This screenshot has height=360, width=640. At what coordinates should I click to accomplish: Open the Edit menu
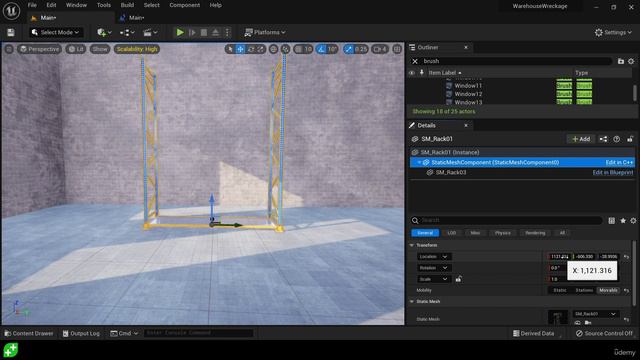pyautogui.click(x=51, y=5)
